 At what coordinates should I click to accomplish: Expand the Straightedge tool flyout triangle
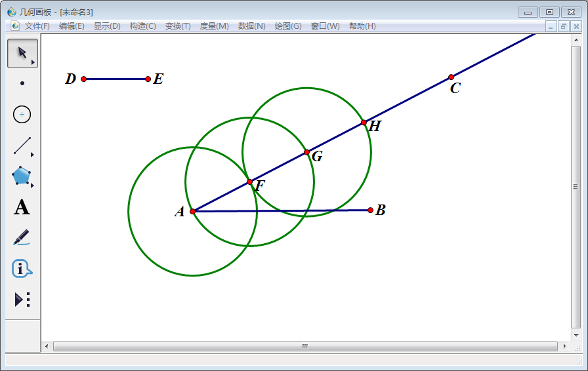(x=32, y=155)
